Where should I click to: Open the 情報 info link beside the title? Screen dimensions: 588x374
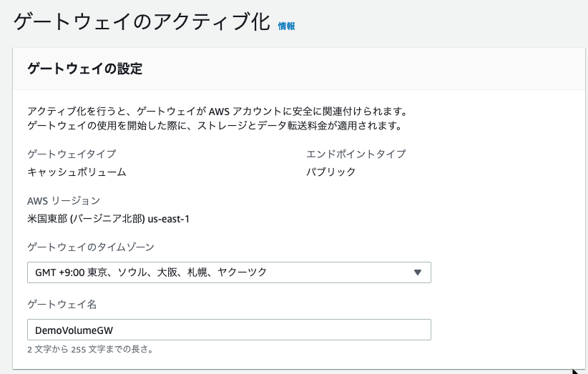(287, 26)
